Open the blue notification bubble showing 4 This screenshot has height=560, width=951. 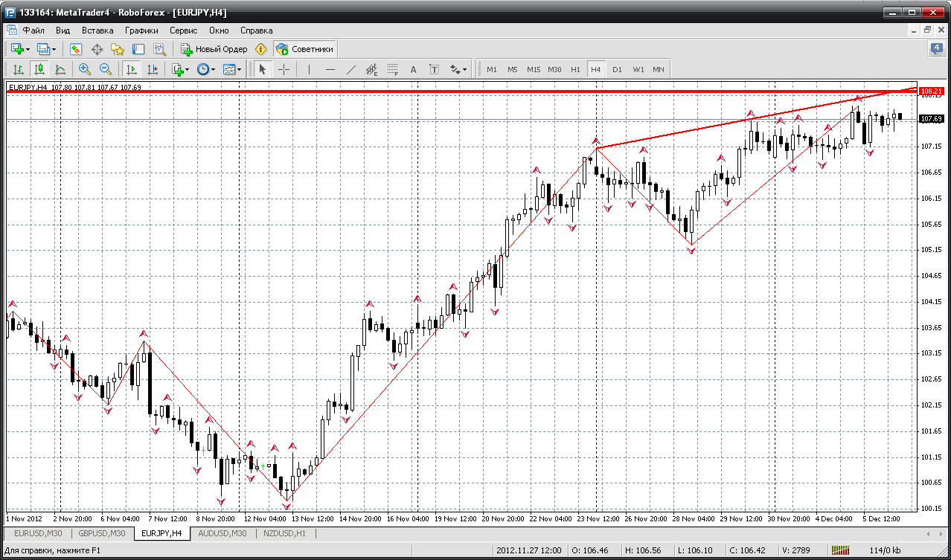click(936, 49)
